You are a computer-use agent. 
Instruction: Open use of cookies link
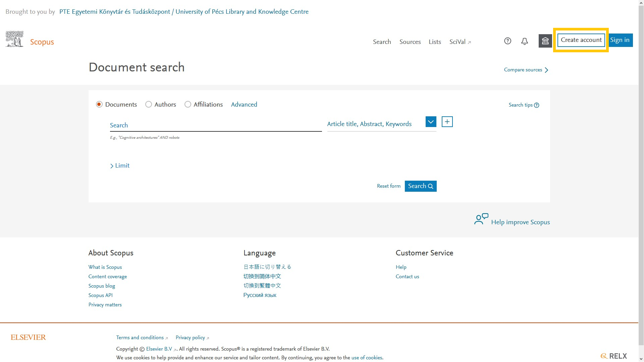[367, 358]
